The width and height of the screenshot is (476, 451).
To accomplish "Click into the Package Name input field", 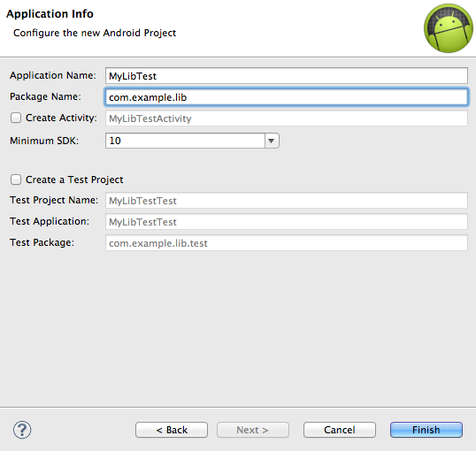I will (287, 97).
